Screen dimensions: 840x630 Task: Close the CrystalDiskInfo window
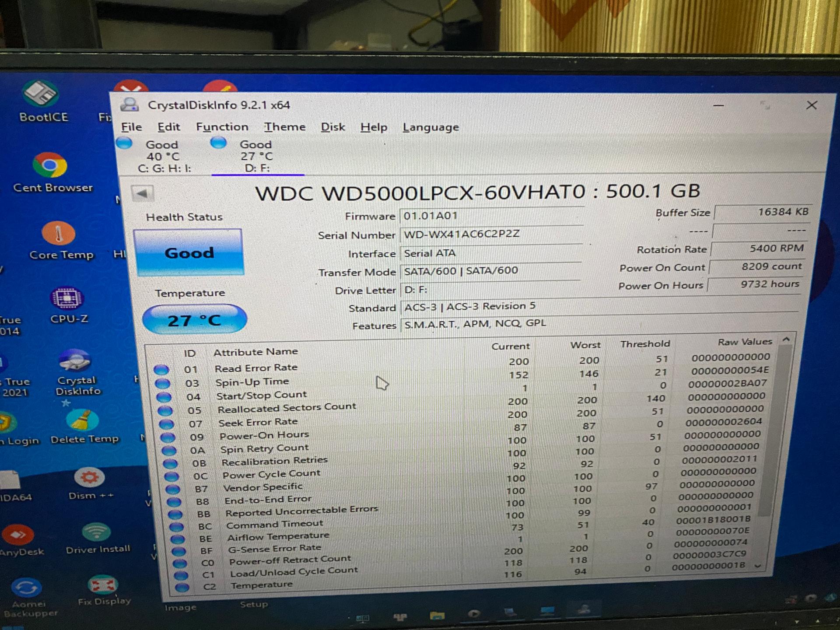[x=812, y=105]
